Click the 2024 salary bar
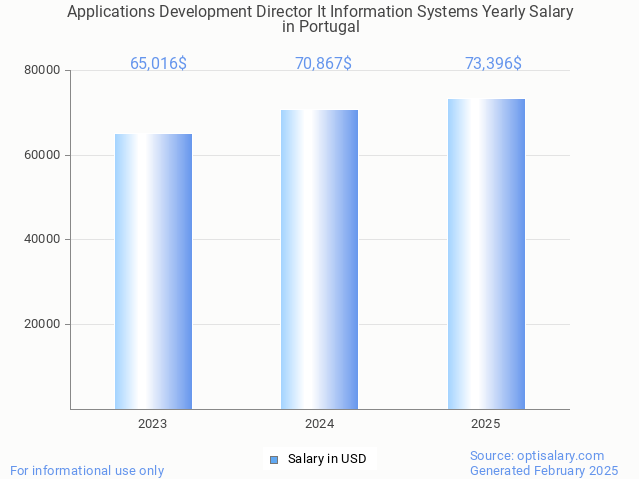Viewport: 639px width, 479px height. (319, 259)
